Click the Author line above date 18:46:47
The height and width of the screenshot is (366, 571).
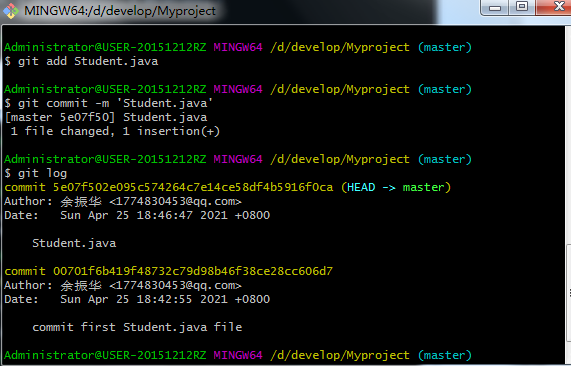[123, 201]
